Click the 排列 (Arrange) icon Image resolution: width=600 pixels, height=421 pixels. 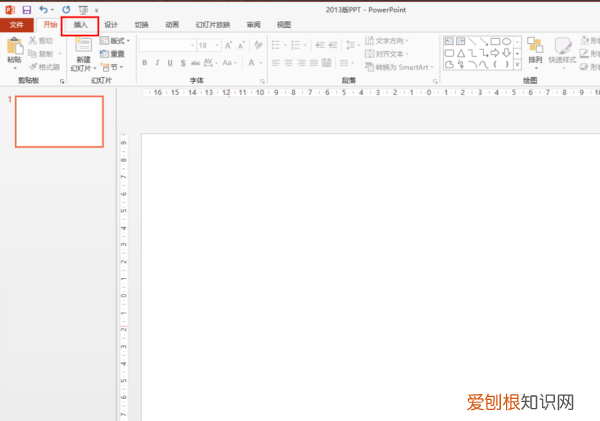tap(535, 45)
